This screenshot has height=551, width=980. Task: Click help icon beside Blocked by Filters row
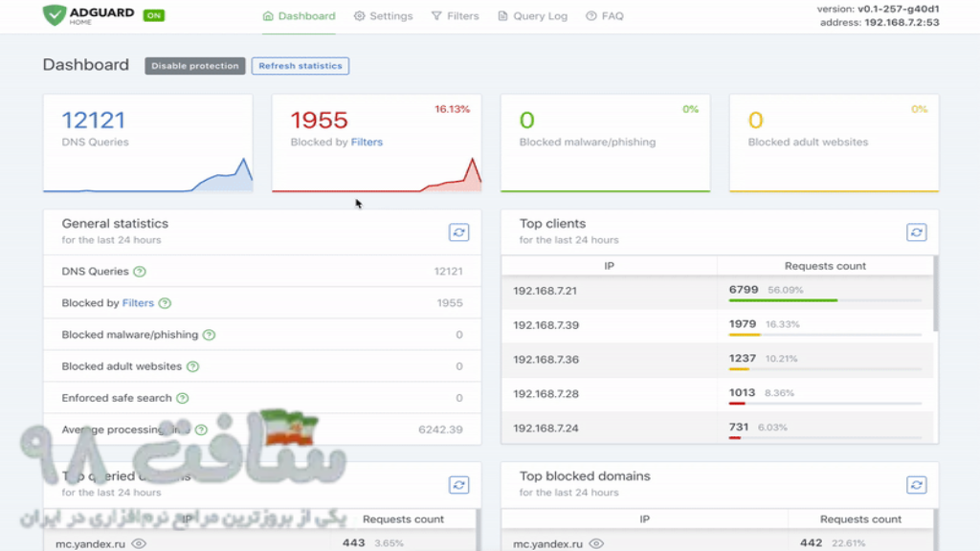(165, 303)
